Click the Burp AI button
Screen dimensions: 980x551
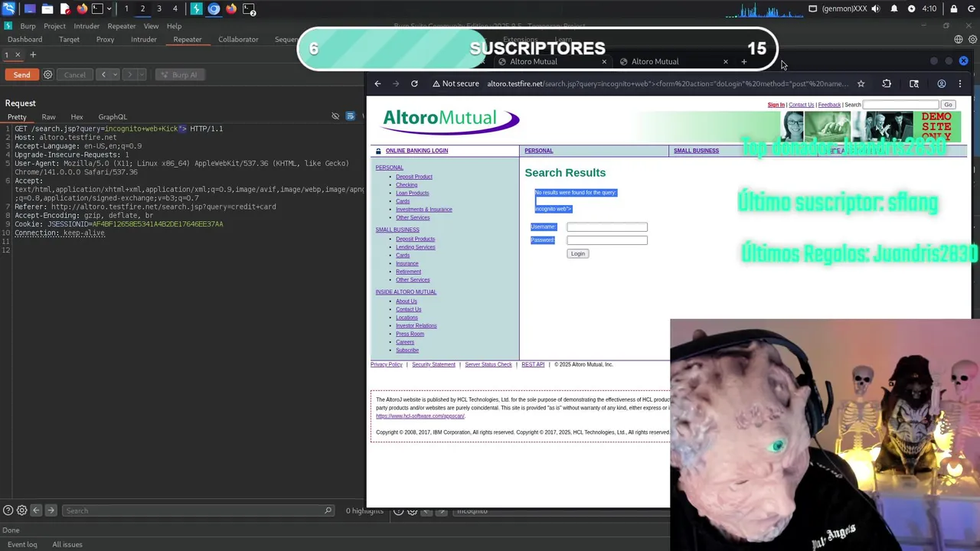178,75
